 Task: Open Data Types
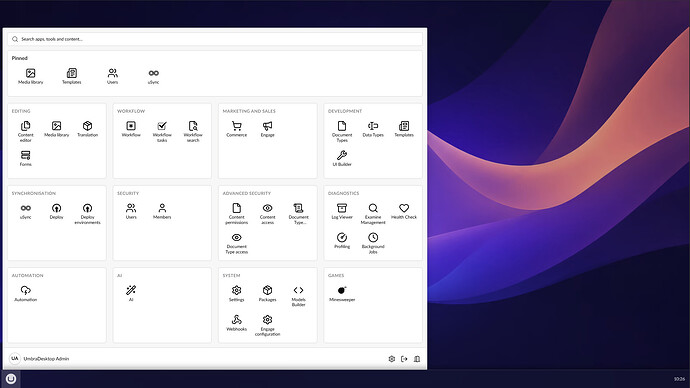click(373, 129)
